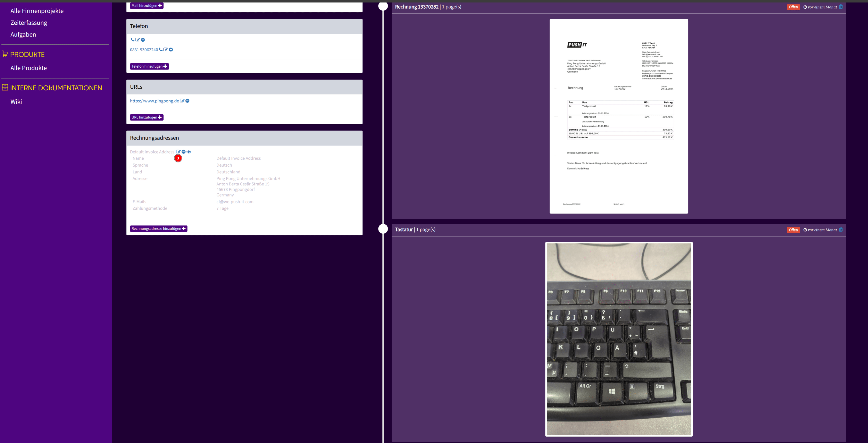Open the Wiki sidebar entry

(x=16, y=102)
